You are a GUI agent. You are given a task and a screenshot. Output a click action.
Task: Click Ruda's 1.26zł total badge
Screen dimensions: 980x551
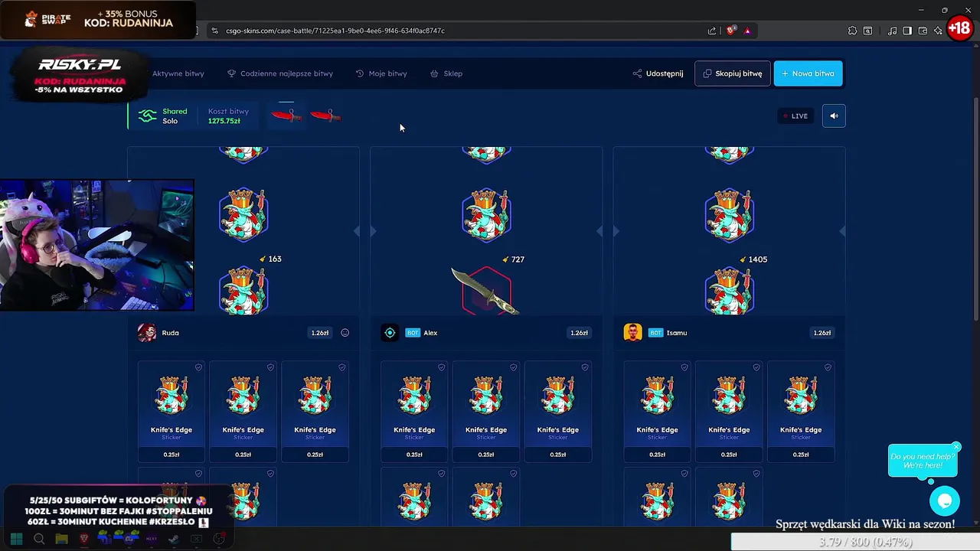coord(319,333)
